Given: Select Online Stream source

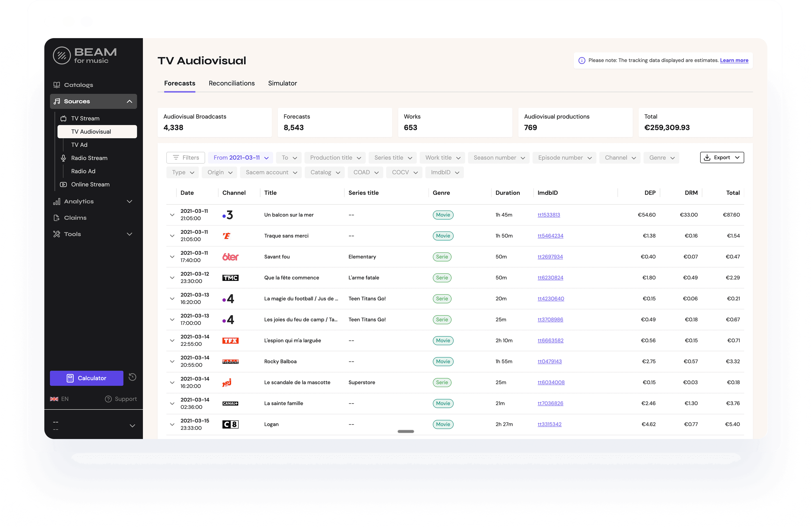Looking at the screenshot, I should tap(90, 184).
